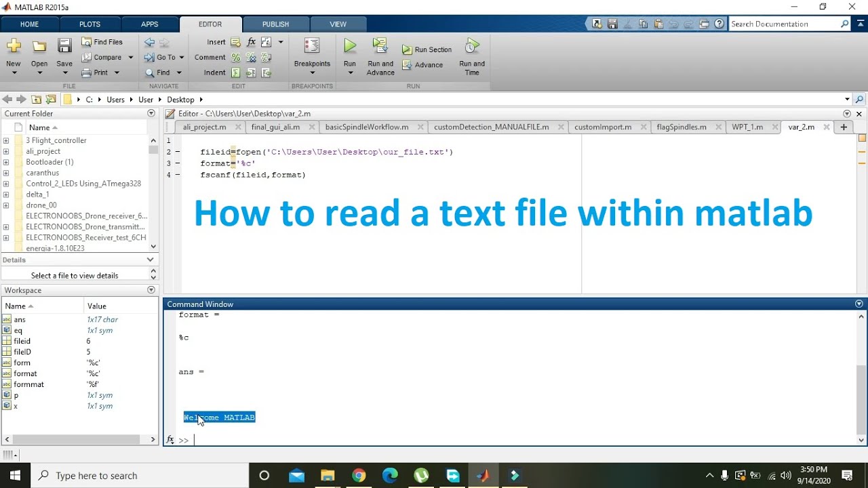The image size is (868, 488).
Task: Run the script with green arrow
Action: pos(350,46)
